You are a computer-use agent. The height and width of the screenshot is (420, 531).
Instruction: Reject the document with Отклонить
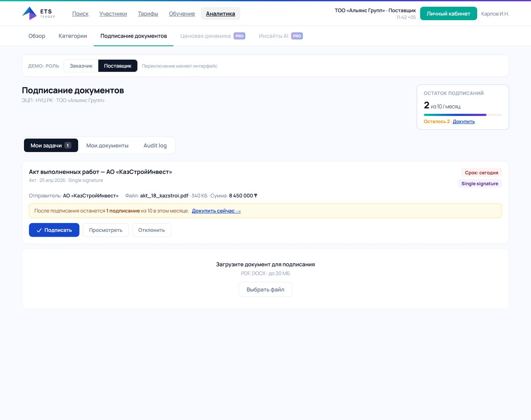(152, 230)
